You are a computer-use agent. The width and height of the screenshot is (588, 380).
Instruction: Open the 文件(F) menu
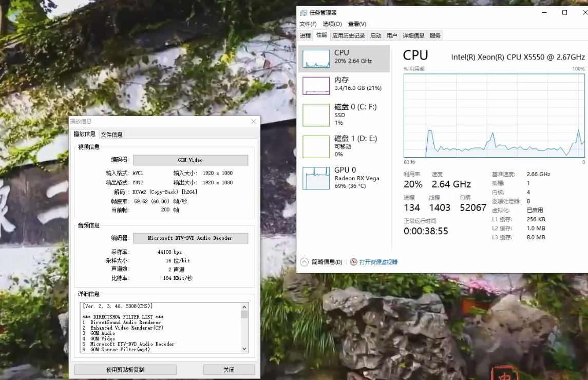(308, 24)
